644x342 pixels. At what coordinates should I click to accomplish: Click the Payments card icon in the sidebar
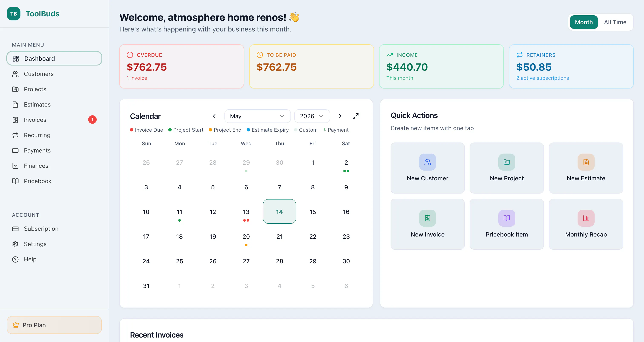click(16, 151)
